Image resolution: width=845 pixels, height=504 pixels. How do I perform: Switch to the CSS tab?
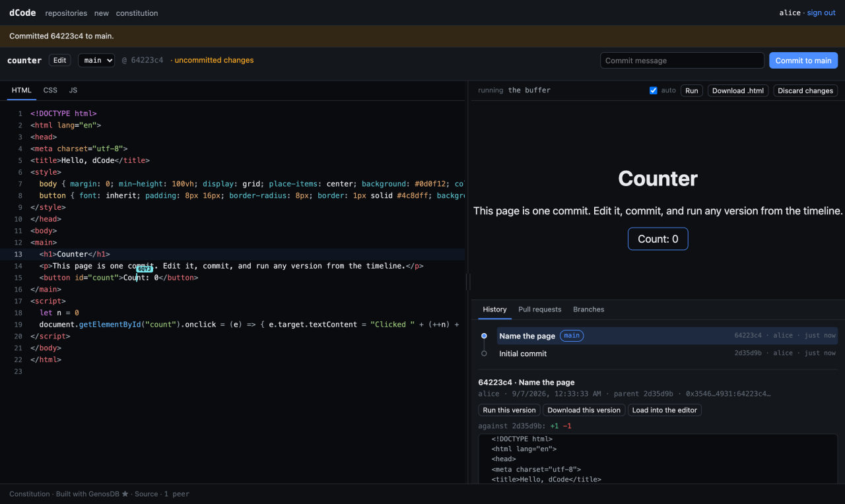coord(50,90)
